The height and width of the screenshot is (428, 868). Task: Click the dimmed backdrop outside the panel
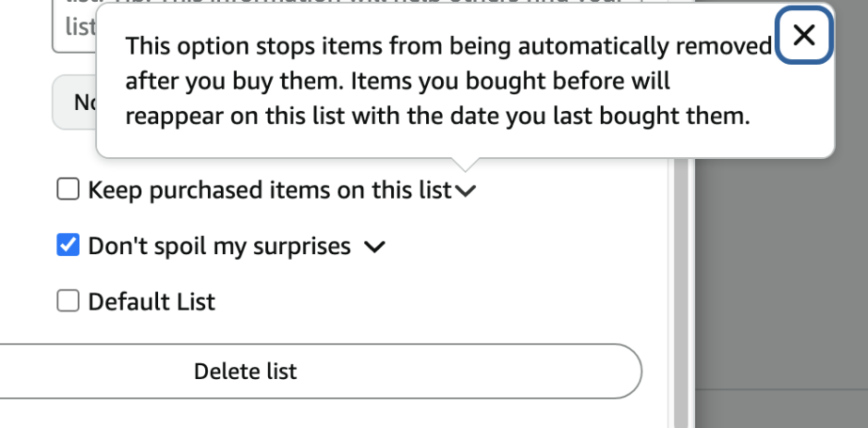tap(781, 277)
